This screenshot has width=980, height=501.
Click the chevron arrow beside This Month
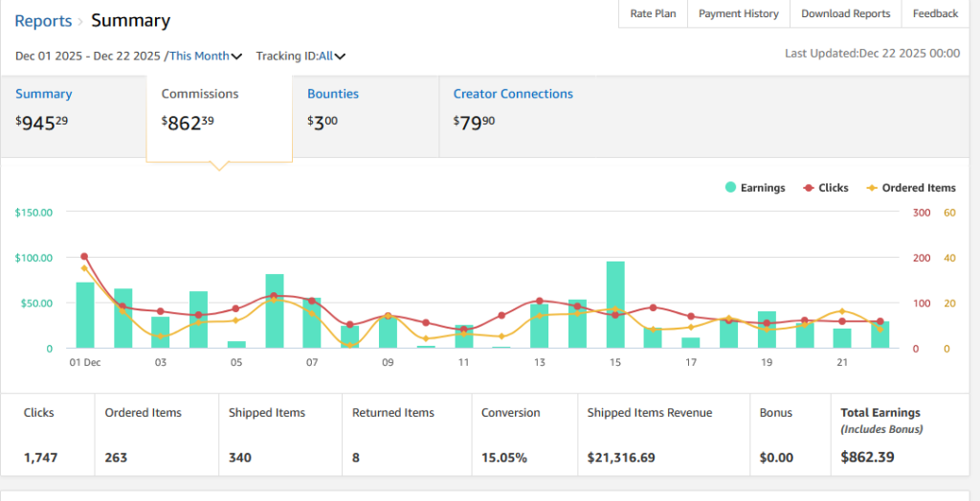click(236, 57)
